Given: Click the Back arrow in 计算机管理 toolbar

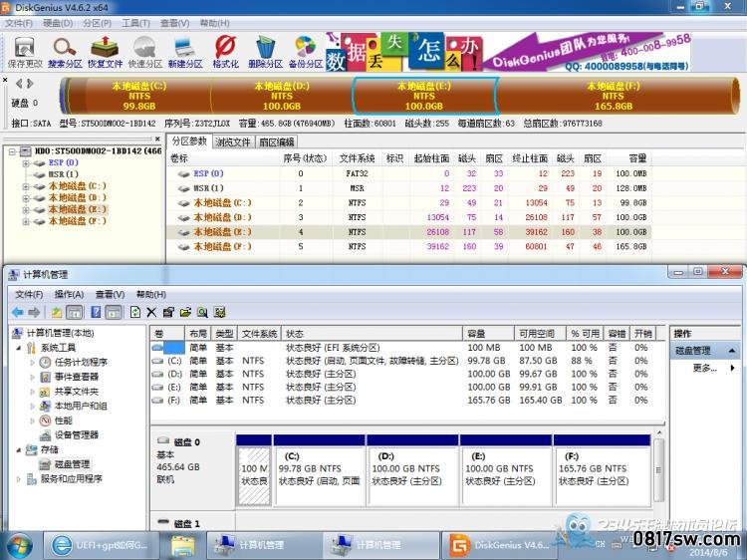Looking at the screenshot, I should 18,312.
